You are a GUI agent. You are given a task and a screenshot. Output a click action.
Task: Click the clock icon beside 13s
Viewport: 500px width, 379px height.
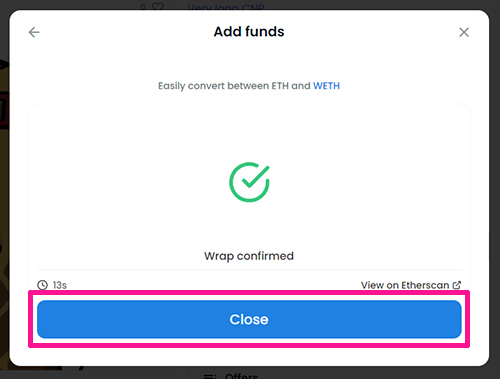point(42,285)
